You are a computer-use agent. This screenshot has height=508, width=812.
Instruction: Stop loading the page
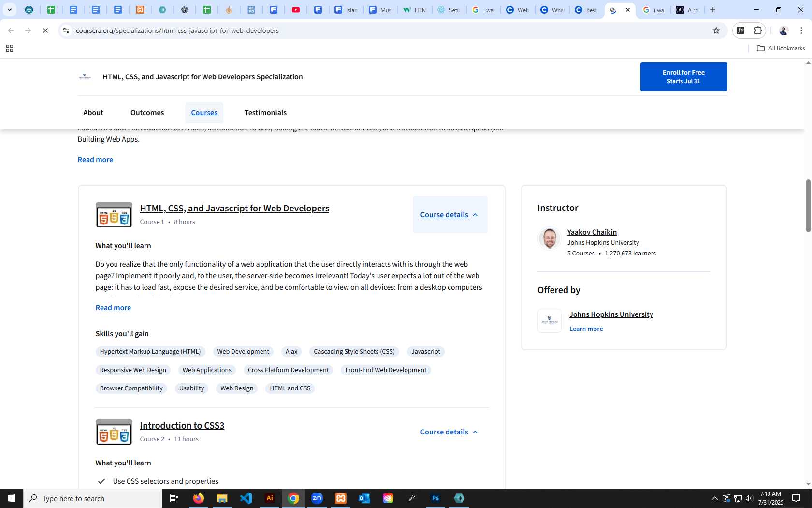click(x=45, y=30)
